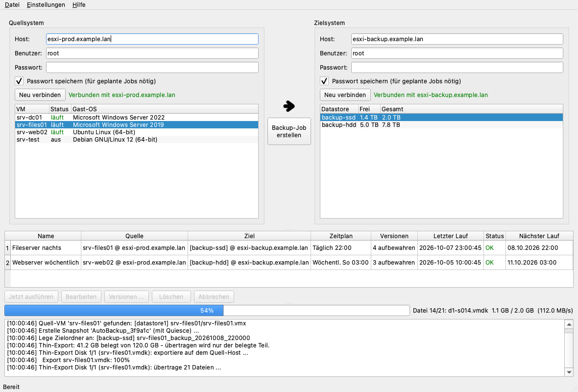Click the Bearbeiten button
Viewport: 578px width, 392px height.
[81, 297]
